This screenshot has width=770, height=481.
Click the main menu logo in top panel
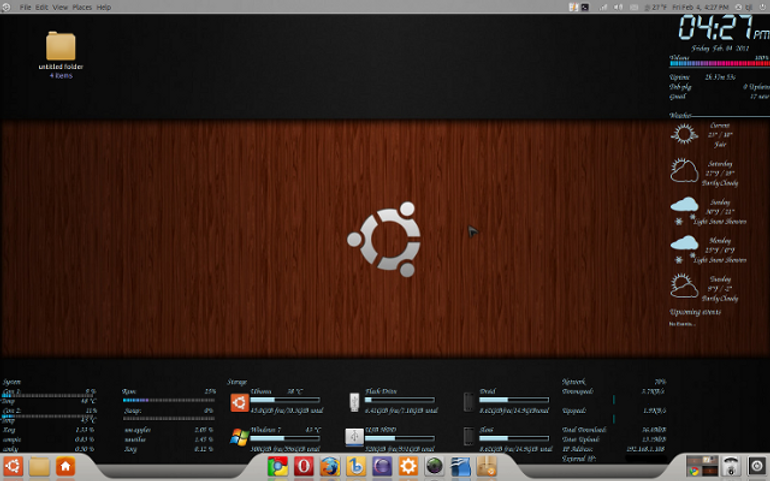pyautogui.click(x=6, y=7)
